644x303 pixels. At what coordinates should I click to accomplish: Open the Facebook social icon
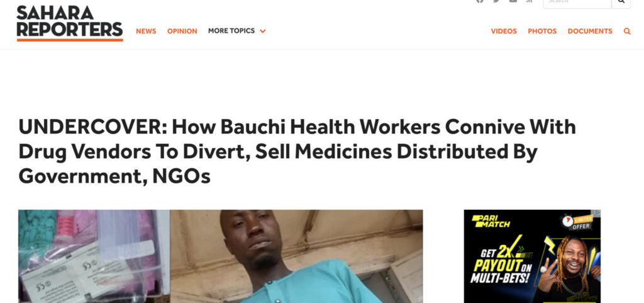coord(480,1)
